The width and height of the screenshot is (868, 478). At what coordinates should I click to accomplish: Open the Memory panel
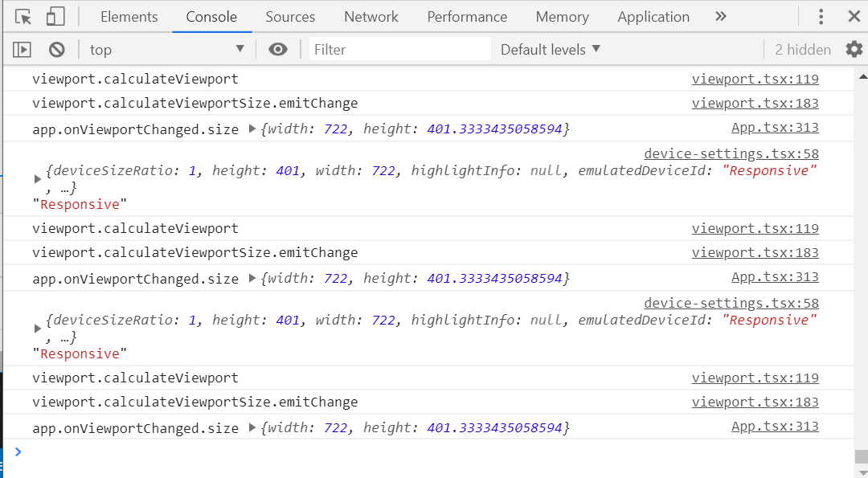coord(562,16)
